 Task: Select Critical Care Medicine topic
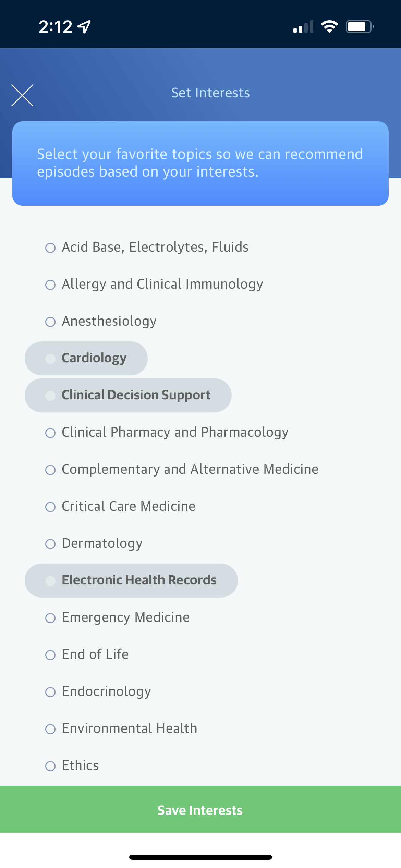[121, 506]
